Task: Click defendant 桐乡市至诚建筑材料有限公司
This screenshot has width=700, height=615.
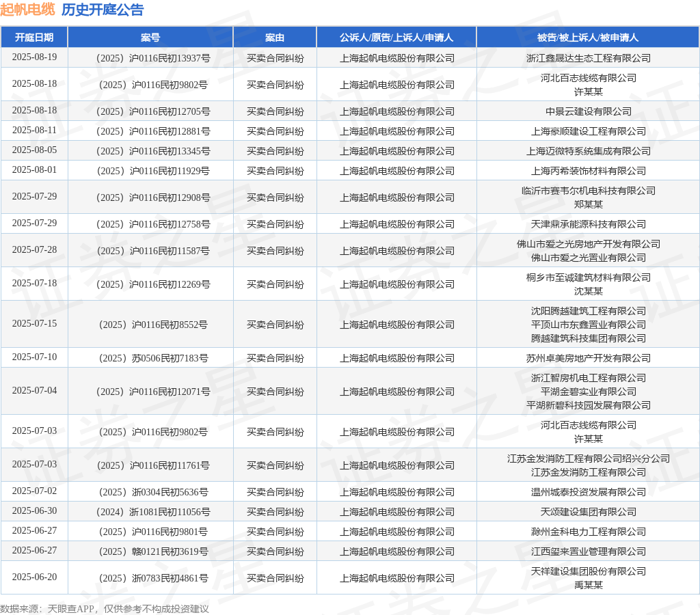Action: tap(589, 277)
